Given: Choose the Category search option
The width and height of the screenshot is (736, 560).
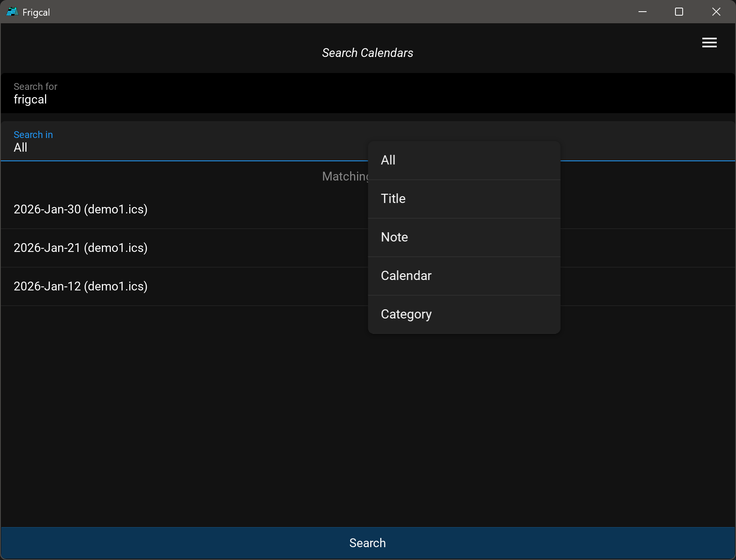Looking at the screenshot, I should tap(464, 314).
